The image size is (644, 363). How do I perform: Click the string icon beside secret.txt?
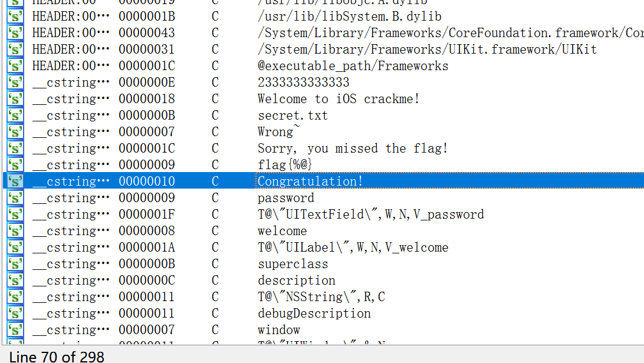coord(15,115)
